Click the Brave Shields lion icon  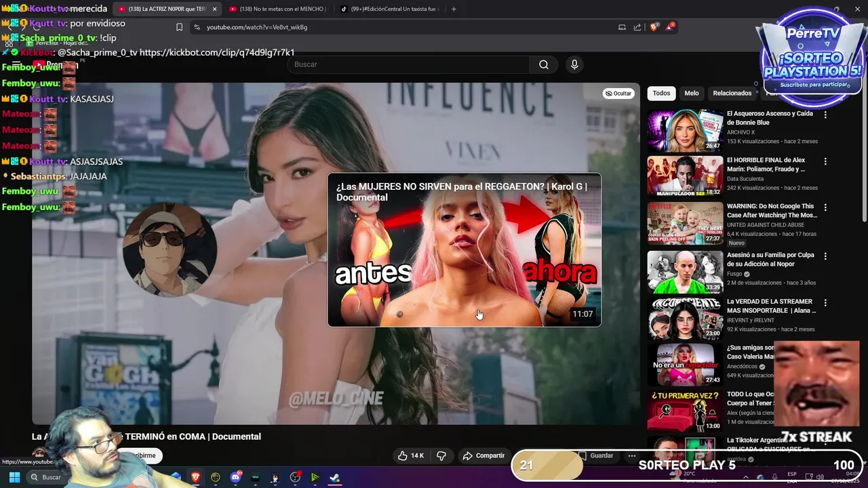click(654, 27)
